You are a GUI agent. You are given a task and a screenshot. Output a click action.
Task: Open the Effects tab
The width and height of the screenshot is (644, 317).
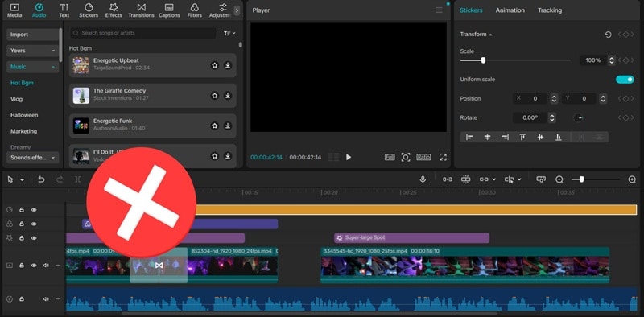[114, 10]
